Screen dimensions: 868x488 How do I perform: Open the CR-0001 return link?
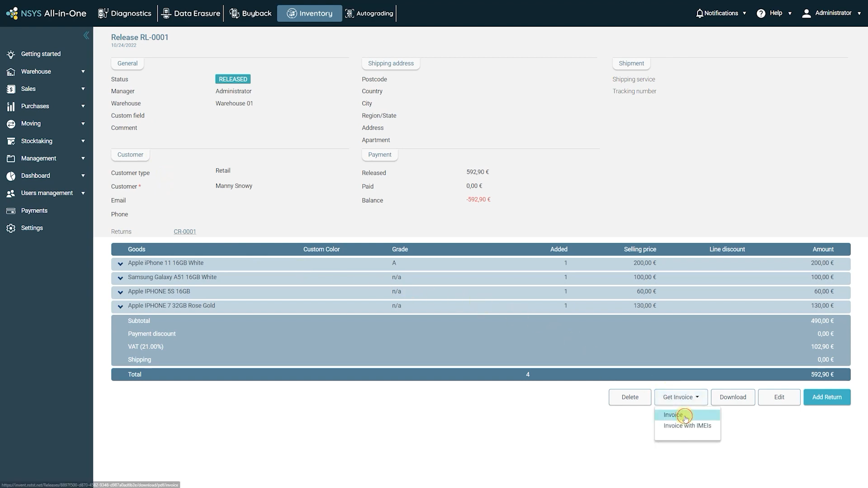185,232
